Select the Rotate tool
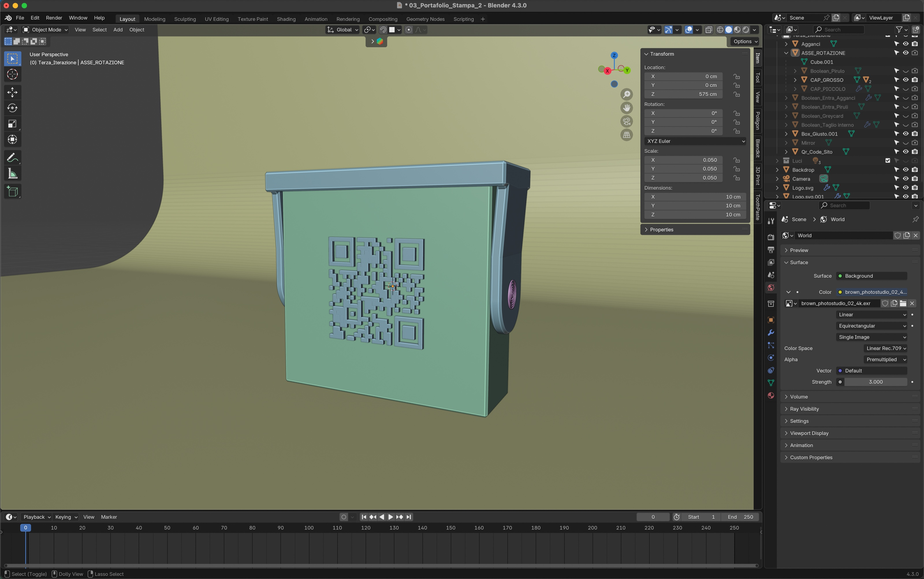 [x=12, y=108]
